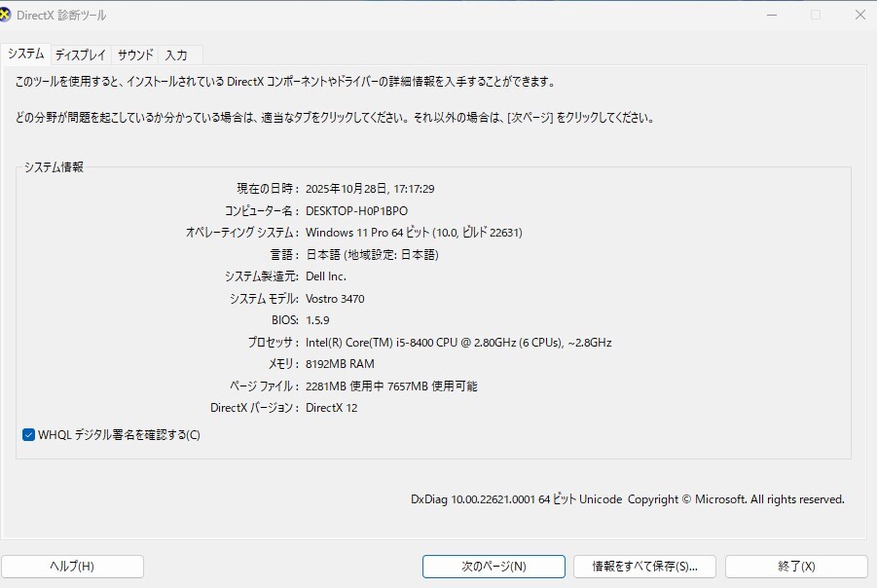Select the 入力 tab

pos(176,55)
